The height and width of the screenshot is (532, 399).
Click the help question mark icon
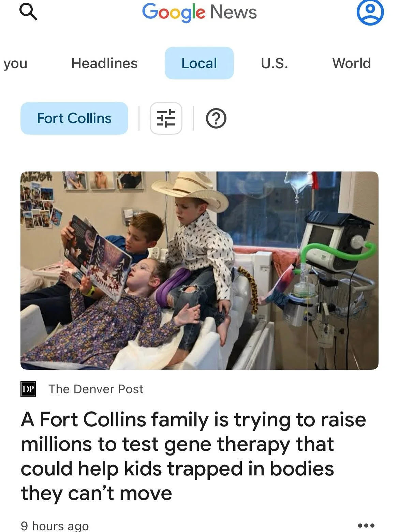tap(216, 119)
